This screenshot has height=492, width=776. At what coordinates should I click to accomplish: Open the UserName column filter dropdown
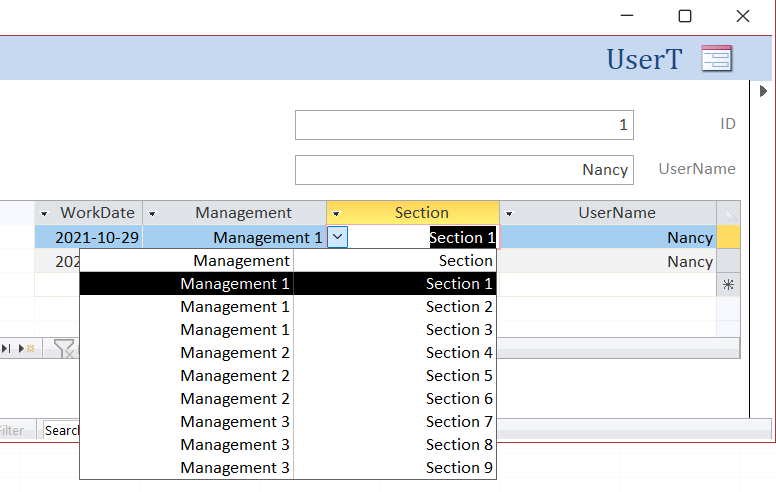pos(510,214)
